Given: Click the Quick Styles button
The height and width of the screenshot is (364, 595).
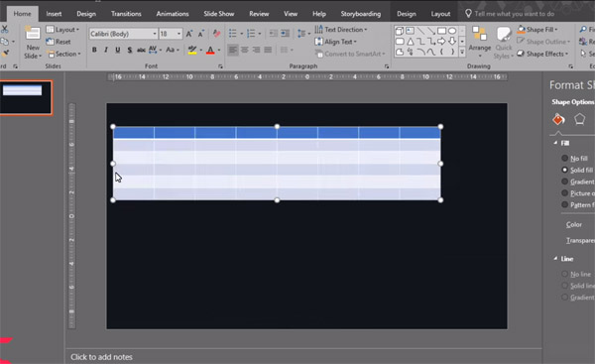Looking at the screenshot, I should click(504, 43).
